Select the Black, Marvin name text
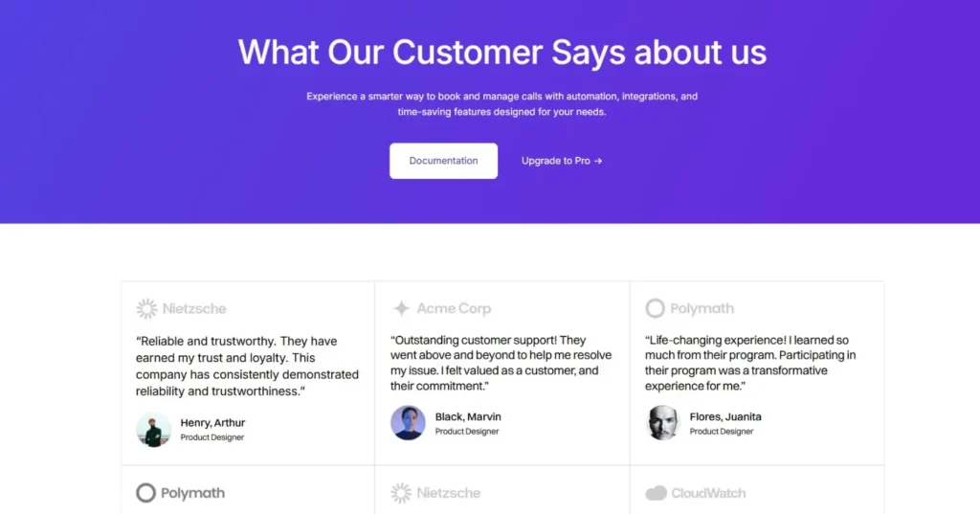980x514 pixels. [x=468, y=416]
